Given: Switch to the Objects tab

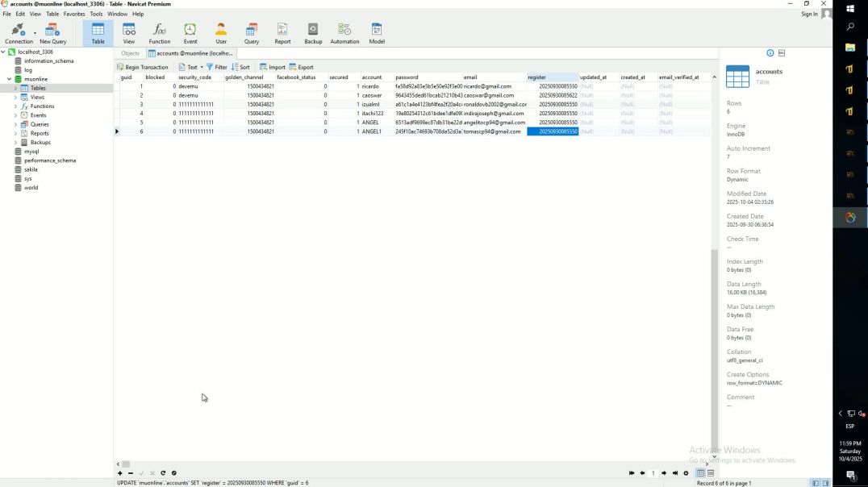Looking at the screenshot, I should (130, 53).
